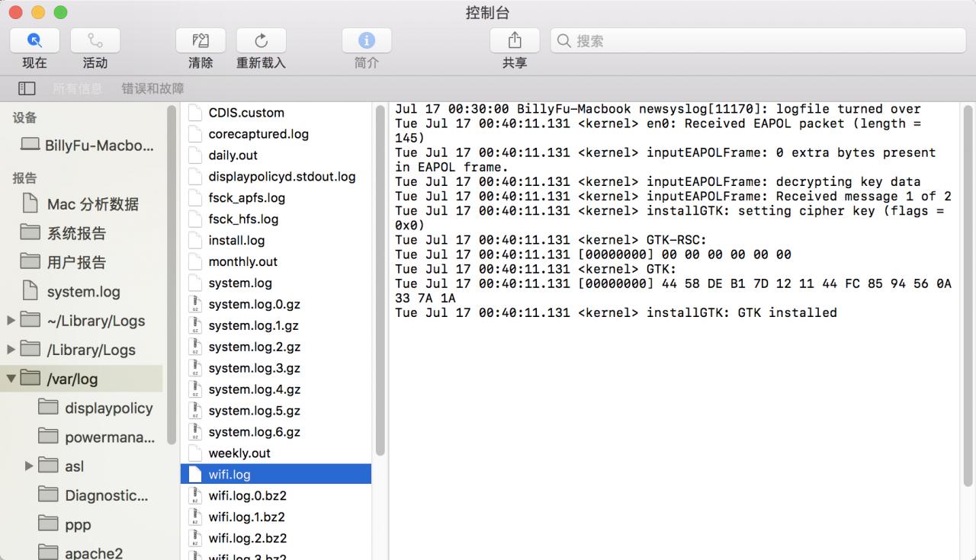The height and width of the screenshot is (560, 976).
Task: Toggle the sidebar visibility icon
Action: pyautogui.click(x=26, y=88)
